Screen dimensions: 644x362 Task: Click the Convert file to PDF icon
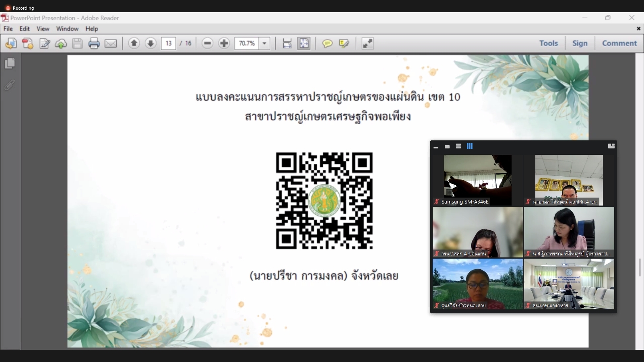[x=28, y=43]
